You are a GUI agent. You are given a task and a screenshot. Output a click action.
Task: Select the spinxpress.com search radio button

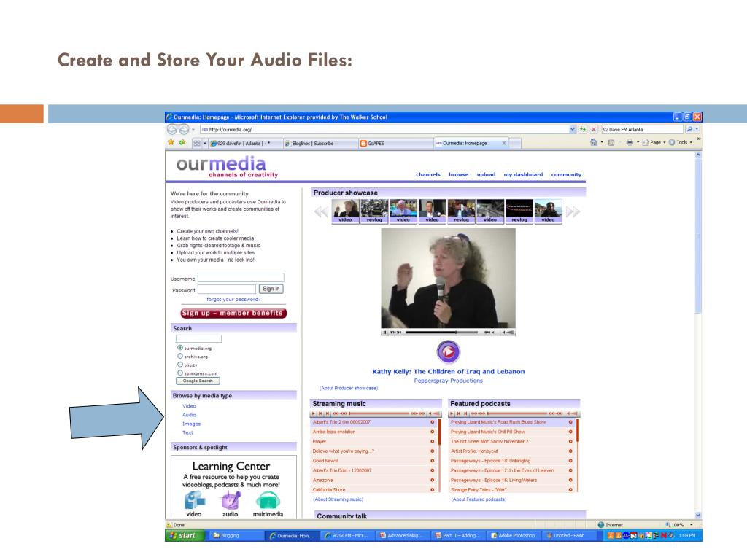(180, 373)
